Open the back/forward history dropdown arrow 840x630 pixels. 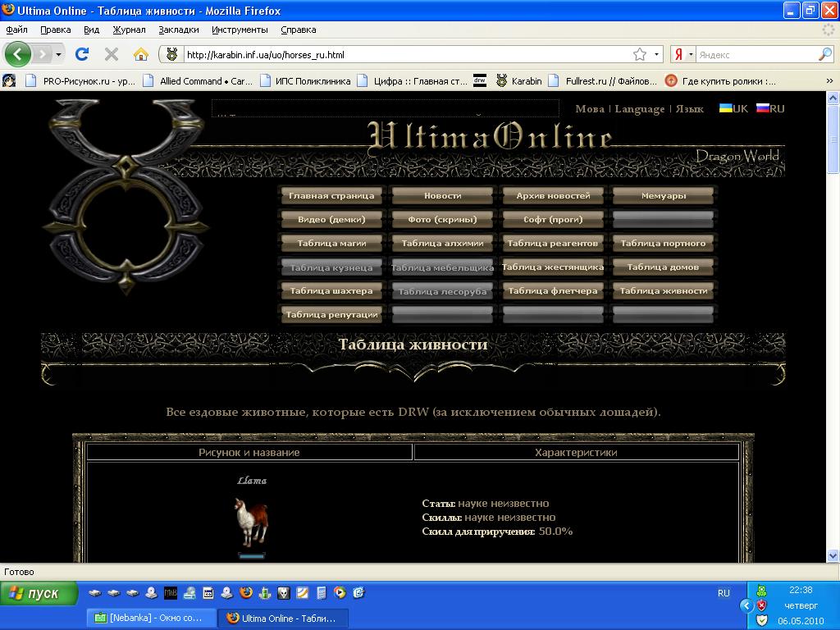pos(58,54)
